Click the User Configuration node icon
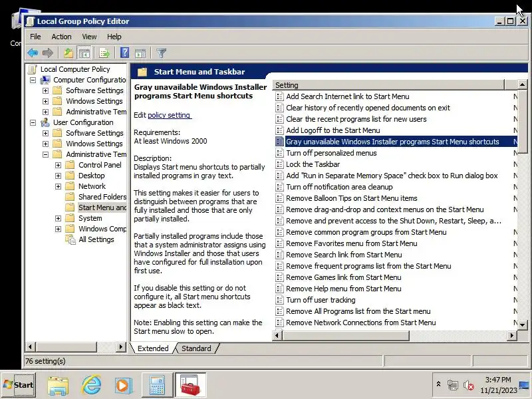532x399 pixels. tap(45, 122)
